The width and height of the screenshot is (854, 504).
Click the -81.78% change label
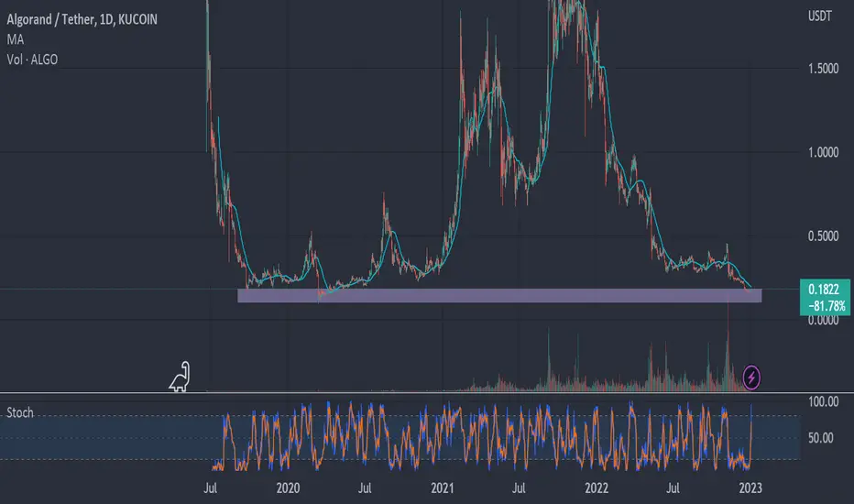click(x=825, y=306)
